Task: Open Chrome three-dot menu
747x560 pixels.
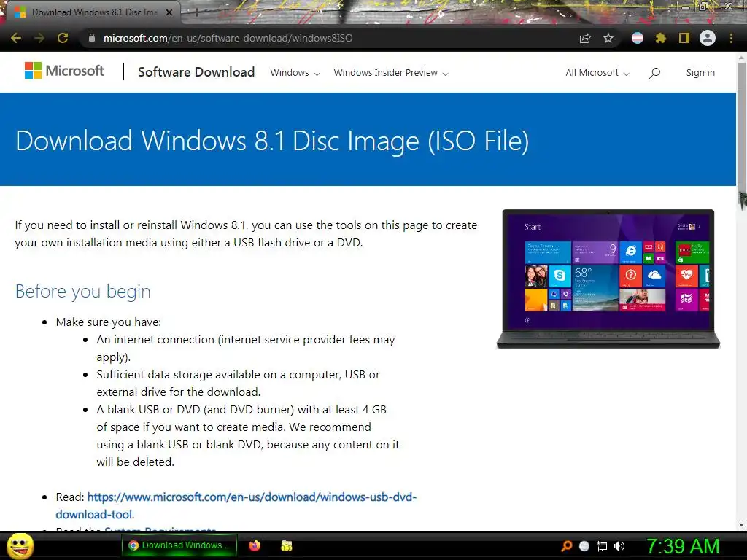Action: tap(731, 38)
